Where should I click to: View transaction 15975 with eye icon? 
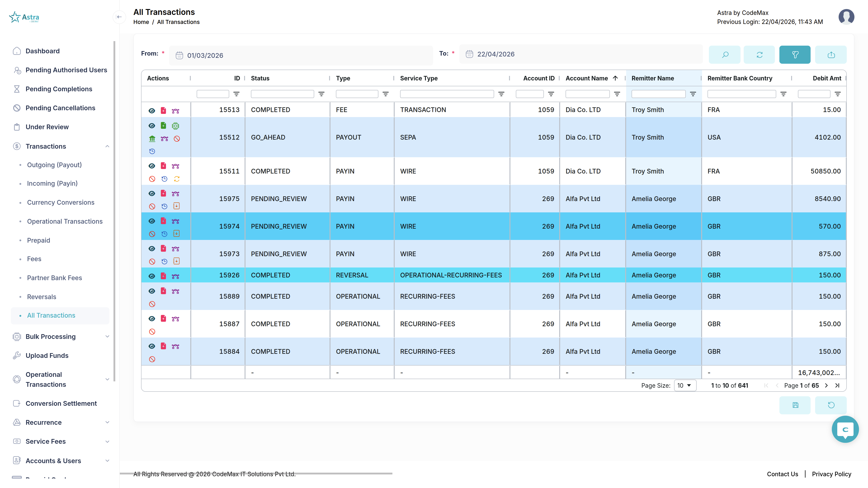pyautogui.click(x=152, y=194)
